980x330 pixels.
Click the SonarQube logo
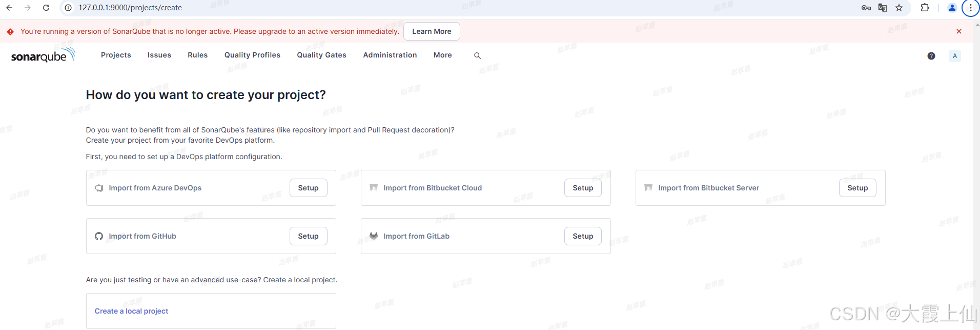coord(43,55)
